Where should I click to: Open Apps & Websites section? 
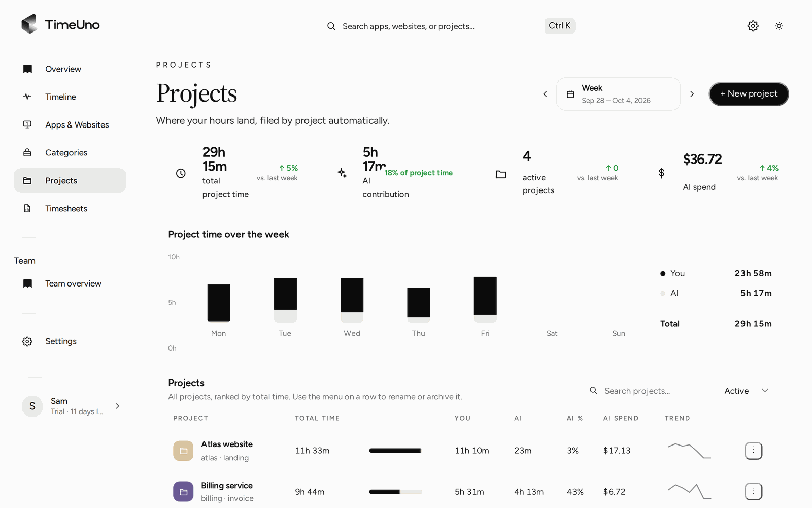click(70, 124)
